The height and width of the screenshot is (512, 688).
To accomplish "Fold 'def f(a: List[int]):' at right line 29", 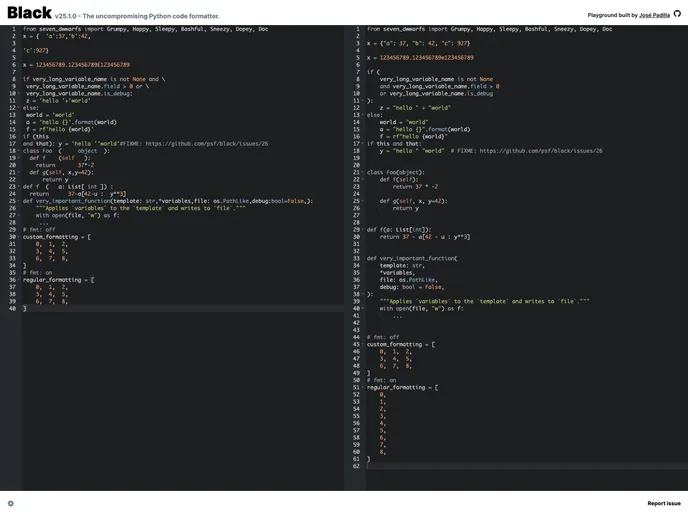I will pyautogui.click(x=363, y=229).
